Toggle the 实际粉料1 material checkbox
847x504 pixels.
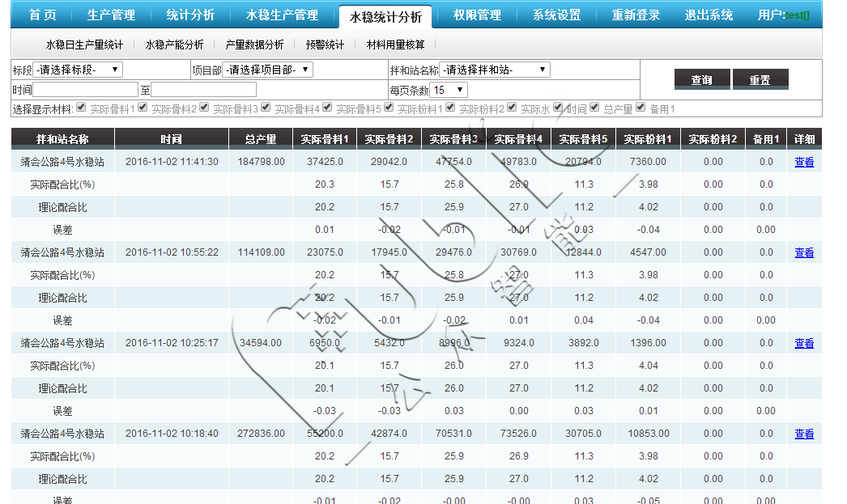389,108
